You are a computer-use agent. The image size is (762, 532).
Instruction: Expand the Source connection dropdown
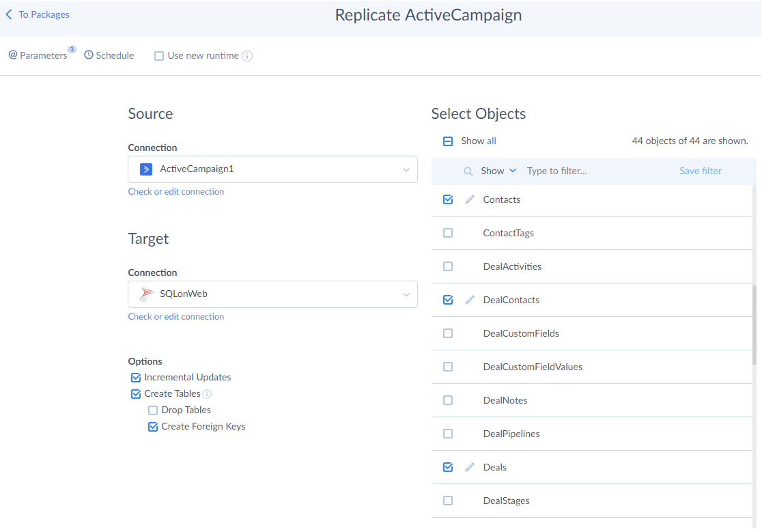406,169
